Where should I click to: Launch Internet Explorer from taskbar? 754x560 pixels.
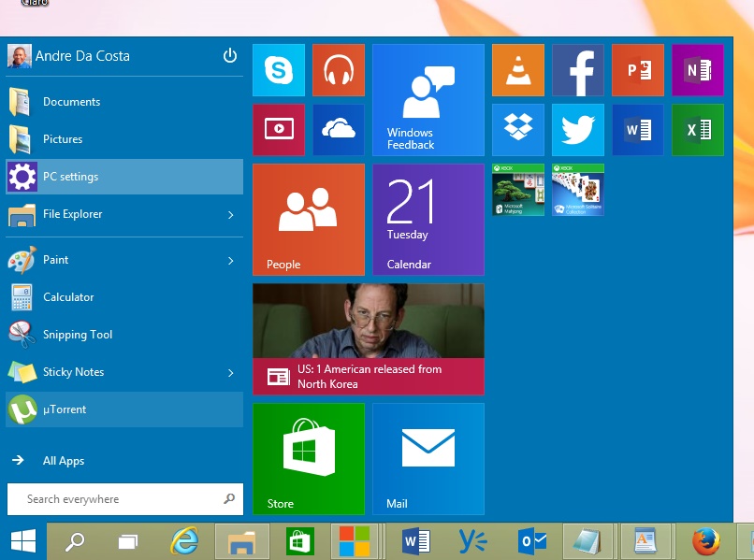[184, 541]
